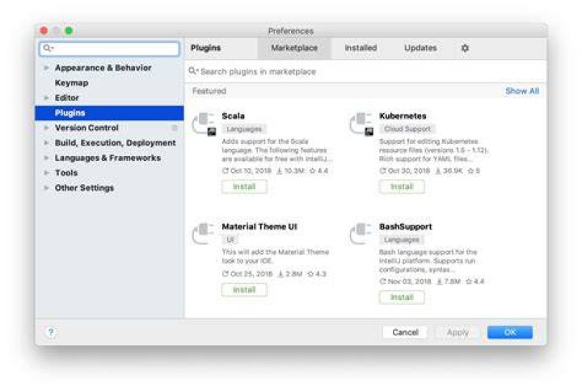Click the BashSupport 4.4 star rating
Image resolution: width=582 pixels, height=392 pixels.
[474, 281]
